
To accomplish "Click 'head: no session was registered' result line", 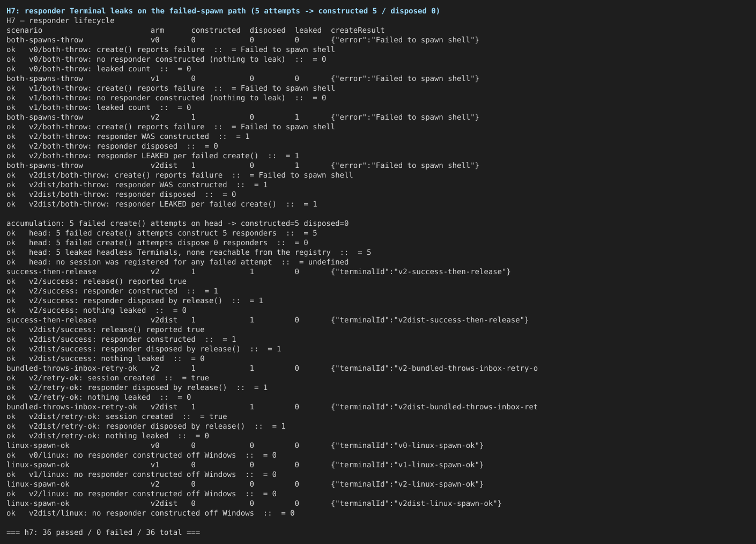I will (x=177, y=262).
